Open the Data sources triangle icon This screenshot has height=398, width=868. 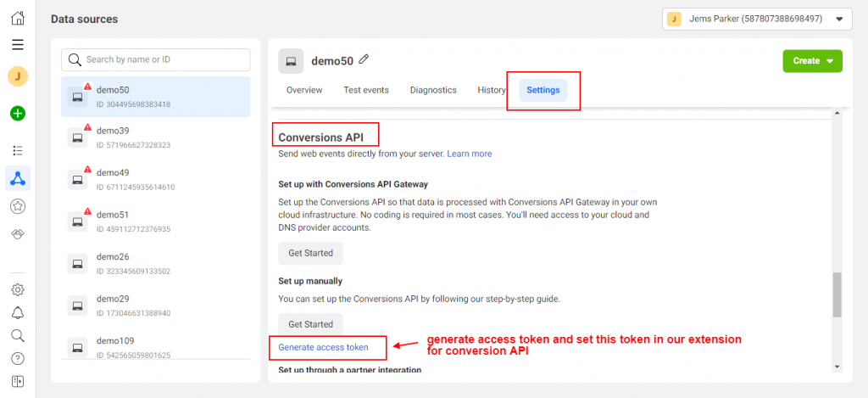(x=18, y=178)
